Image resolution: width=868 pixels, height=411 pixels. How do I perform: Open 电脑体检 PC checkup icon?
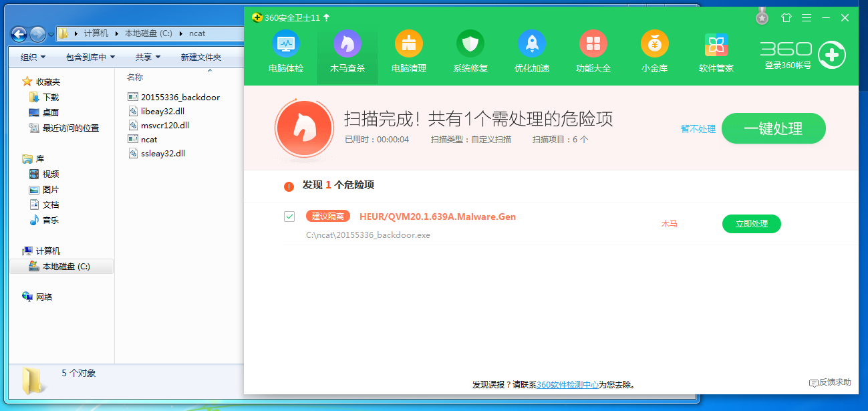(286, 44)
